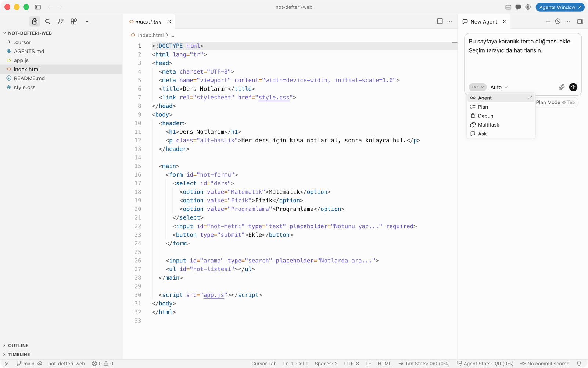Screen dimensions: 588x368
Task: Expand the TIMELINE section
Action: (x=61, y=355)
